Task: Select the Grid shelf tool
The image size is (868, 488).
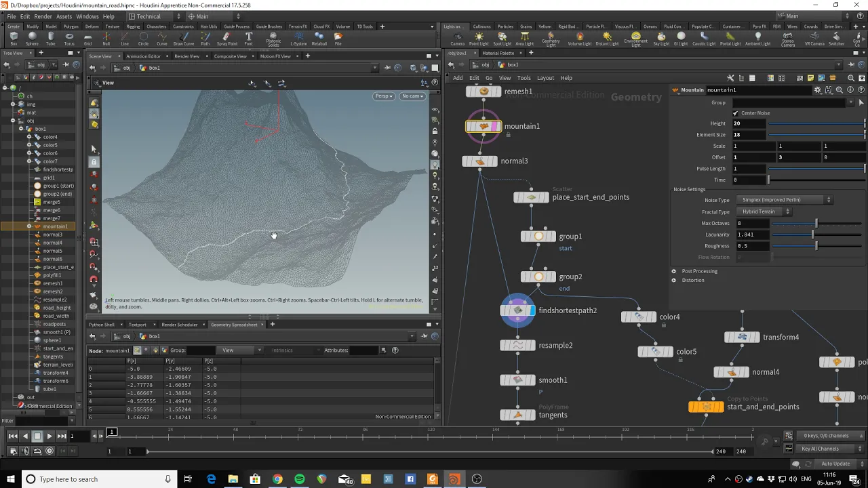Action: click(x=87, y=39)
